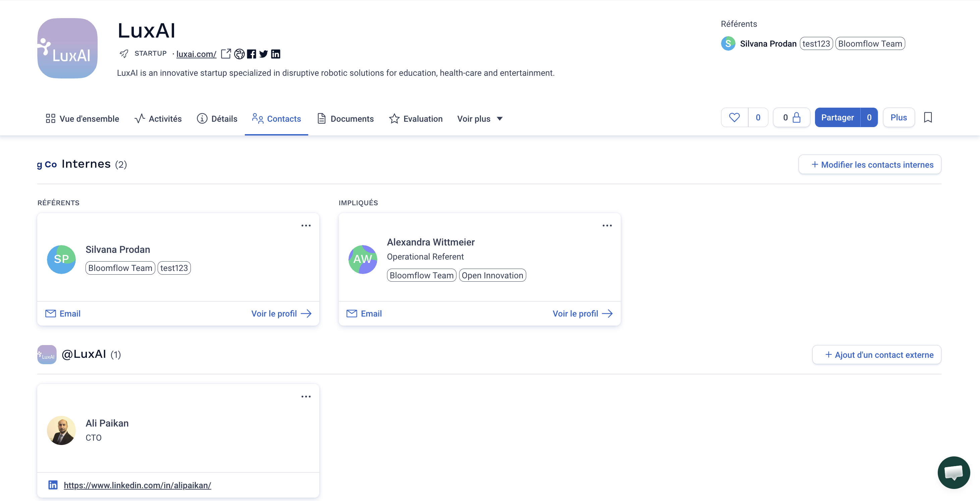View Silvana Prodan's profile via Voir le profil
This screenshot has height=501, width=980.
point(281,314)
